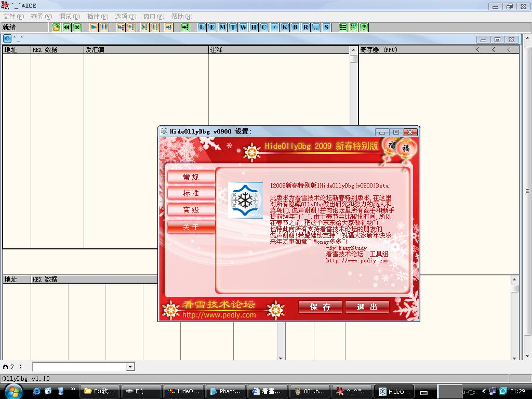Open Windows list with W icon

243,28
